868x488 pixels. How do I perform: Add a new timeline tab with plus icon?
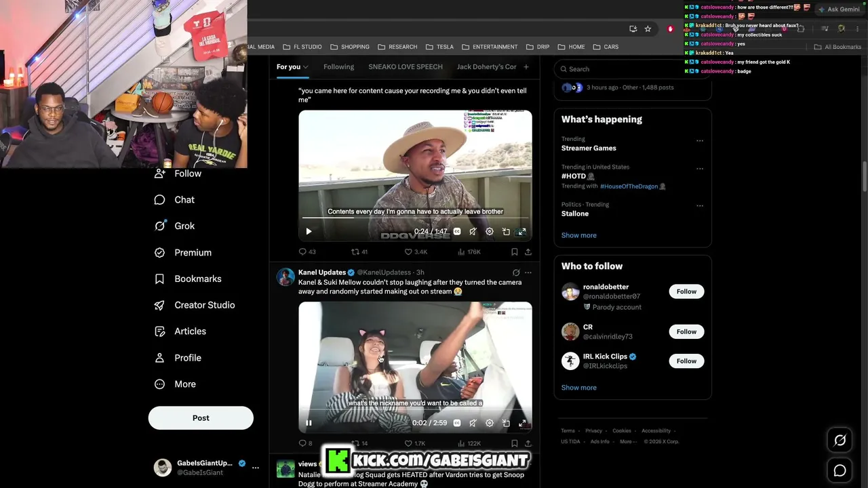[526, 66]
